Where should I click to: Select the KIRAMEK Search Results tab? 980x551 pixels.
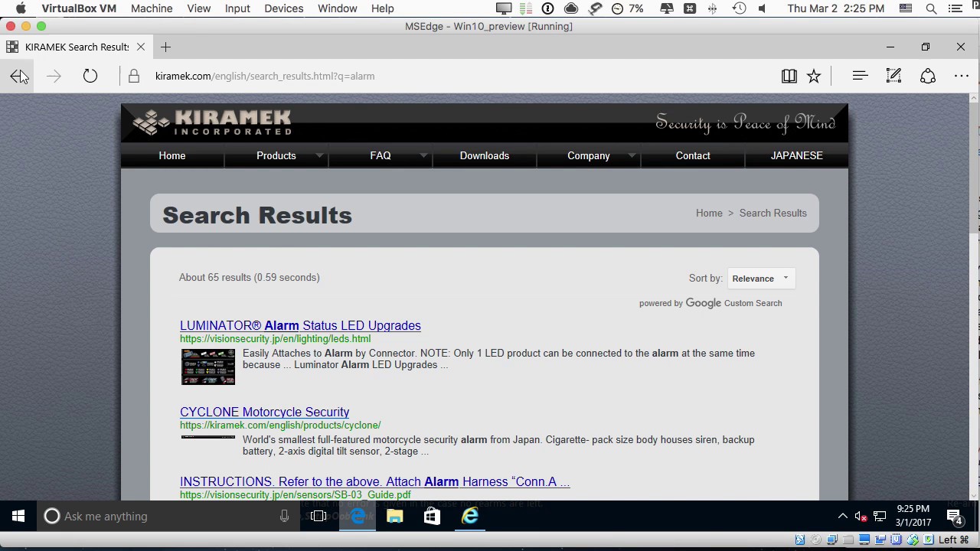pos(77,47)
